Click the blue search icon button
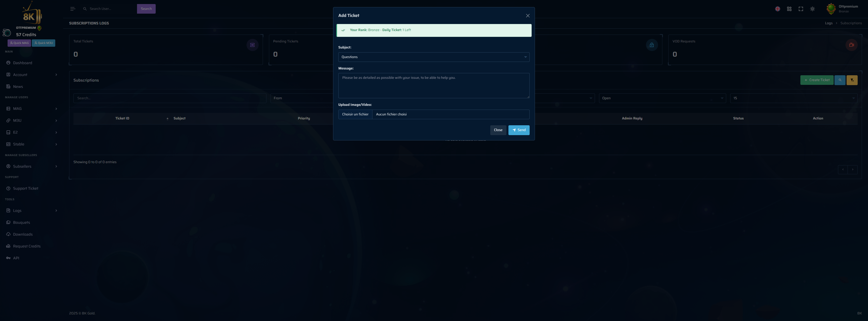Viewport: 868px width, 321px height. (840, 80)
